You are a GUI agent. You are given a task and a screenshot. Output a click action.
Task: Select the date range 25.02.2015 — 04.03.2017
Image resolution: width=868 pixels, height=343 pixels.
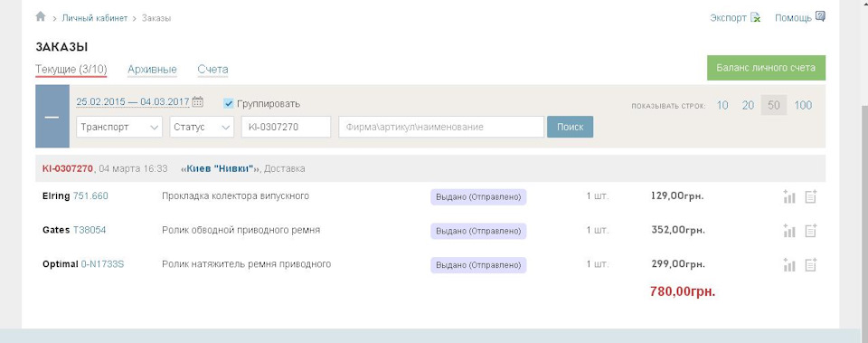tap(133, 102)
